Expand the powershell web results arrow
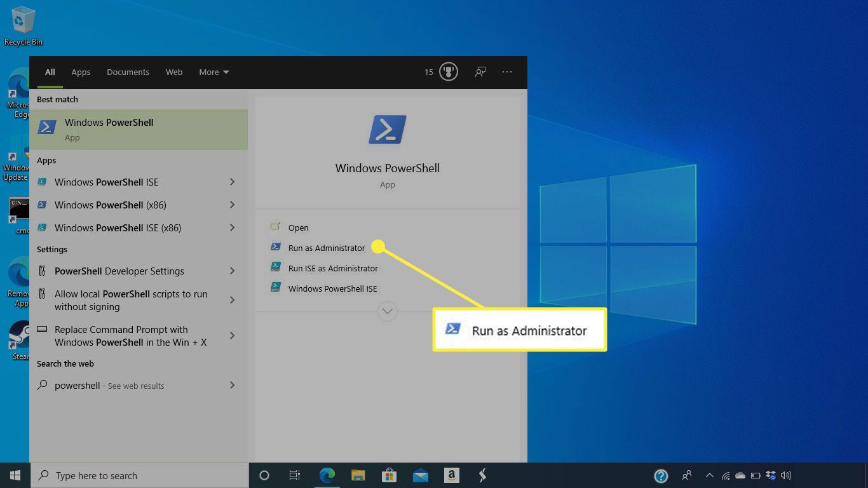The image size is (868, 488). (232, 385)
